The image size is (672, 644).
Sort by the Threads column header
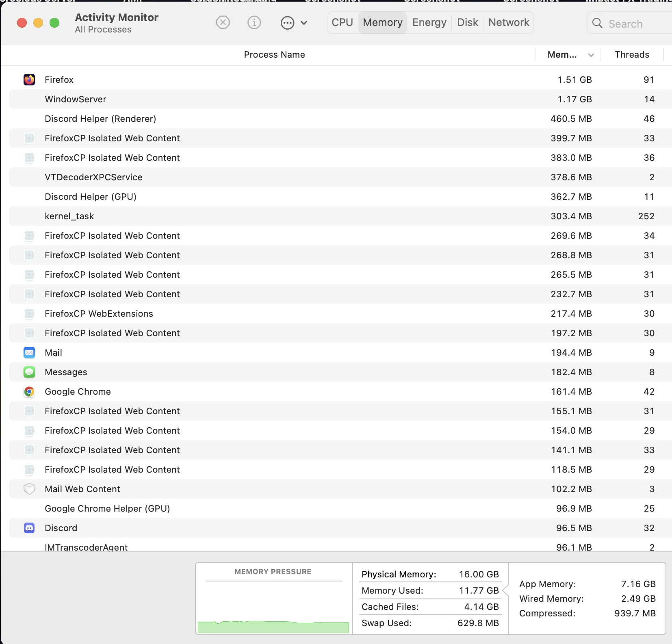(632, 54)
